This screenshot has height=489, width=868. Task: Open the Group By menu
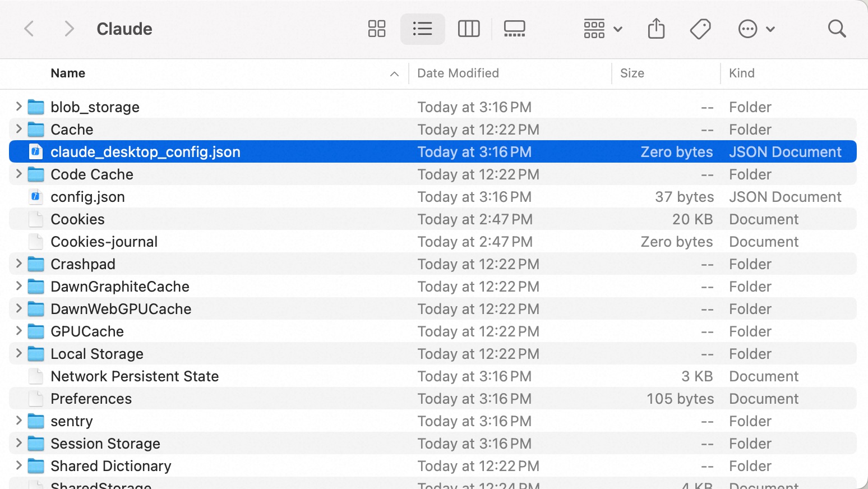(603, 29)
